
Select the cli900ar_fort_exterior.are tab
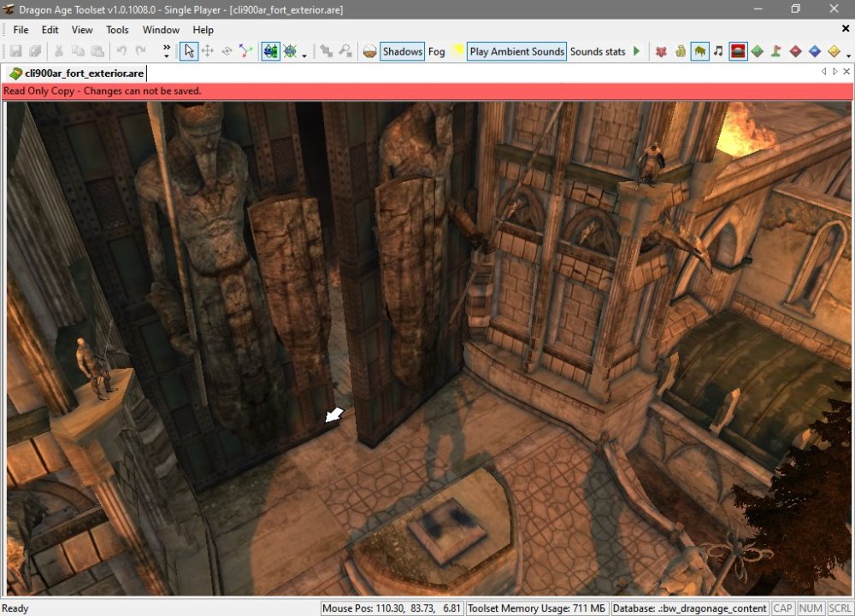pos(76,73)
